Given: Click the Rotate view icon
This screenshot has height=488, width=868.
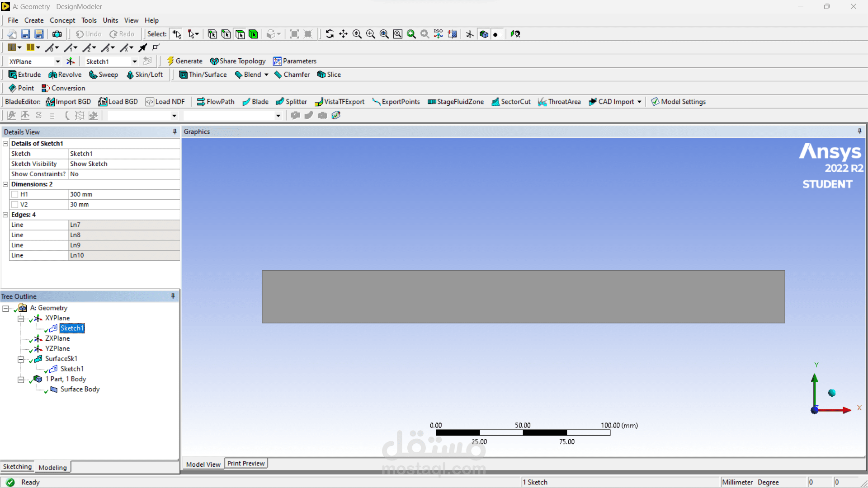Looking at the screenshot, I should [x=330, y=34].
